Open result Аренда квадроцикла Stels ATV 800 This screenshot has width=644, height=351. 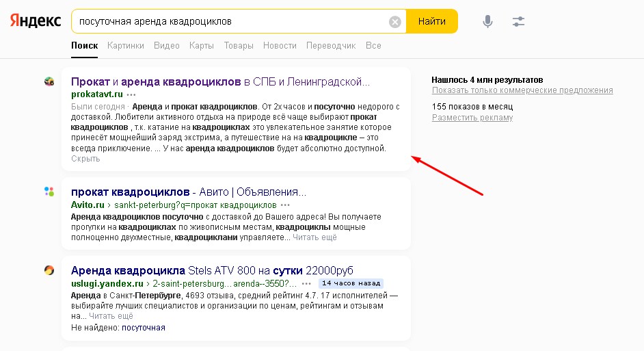tap(212, 270)
